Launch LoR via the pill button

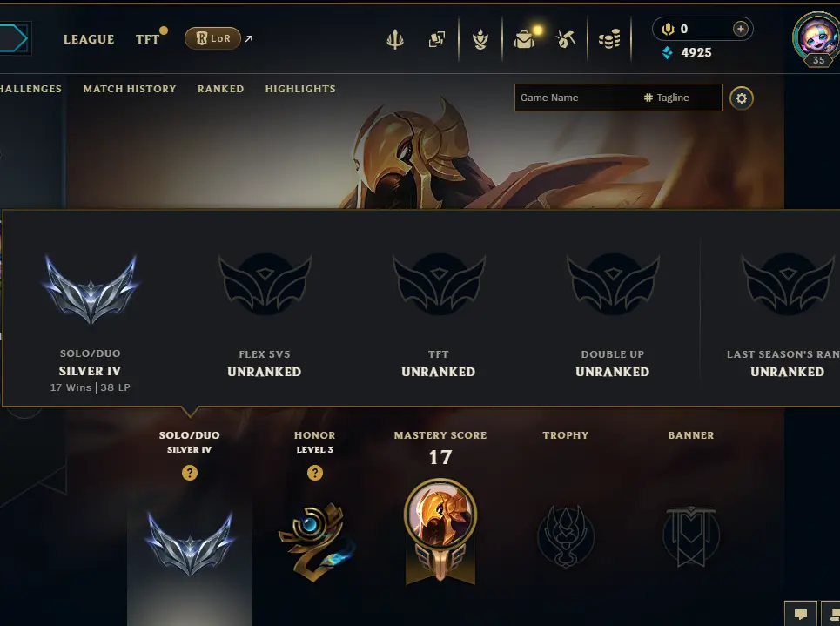[212, 38]
